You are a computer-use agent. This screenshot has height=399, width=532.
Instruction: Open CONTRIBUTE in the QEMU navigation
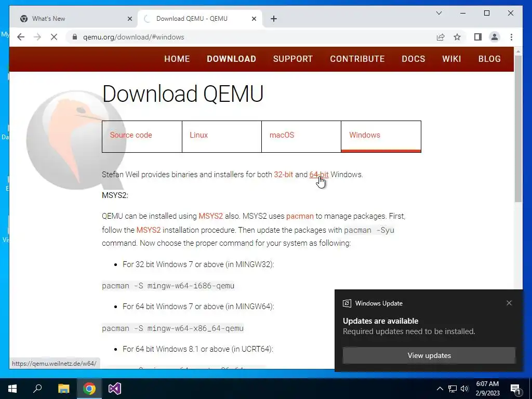point(357,59)
